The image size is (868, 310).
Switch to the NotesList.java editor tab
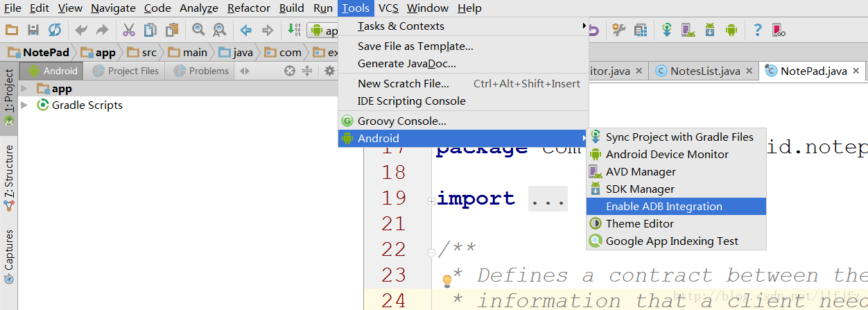coord(704,71)
